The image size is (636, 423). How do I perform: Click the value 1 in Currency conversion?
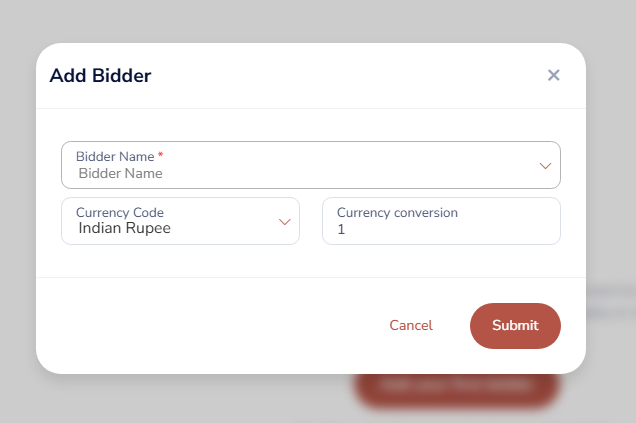[x=341, y=229]
